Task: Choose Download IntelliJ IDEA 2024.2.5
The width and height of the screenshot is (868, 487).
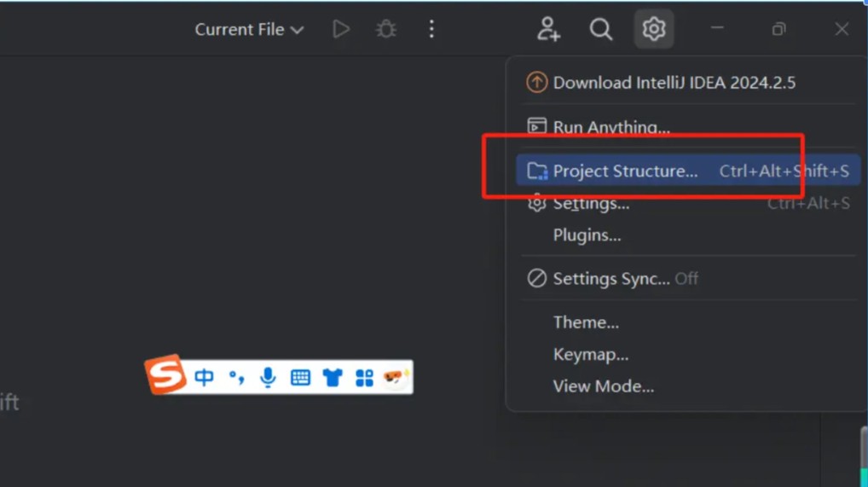Action: (x=674, y=83)
